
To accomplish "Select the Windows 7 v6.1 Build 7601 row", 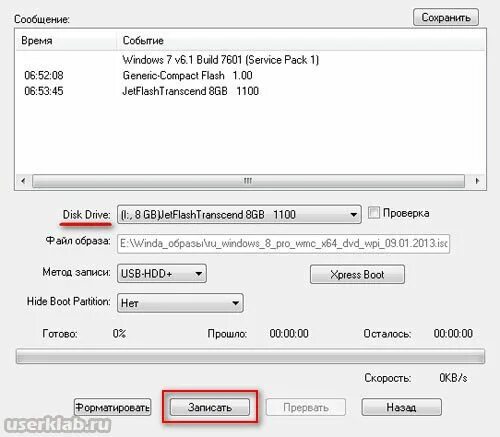I will (x=250, y=60).
